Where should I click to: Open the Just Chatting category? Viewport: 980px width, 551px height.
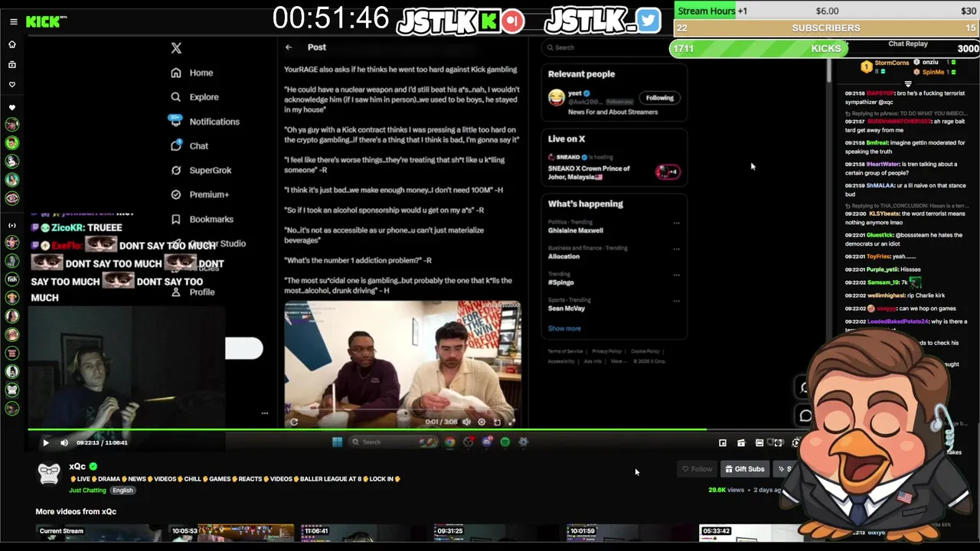(x=87, y=491)
